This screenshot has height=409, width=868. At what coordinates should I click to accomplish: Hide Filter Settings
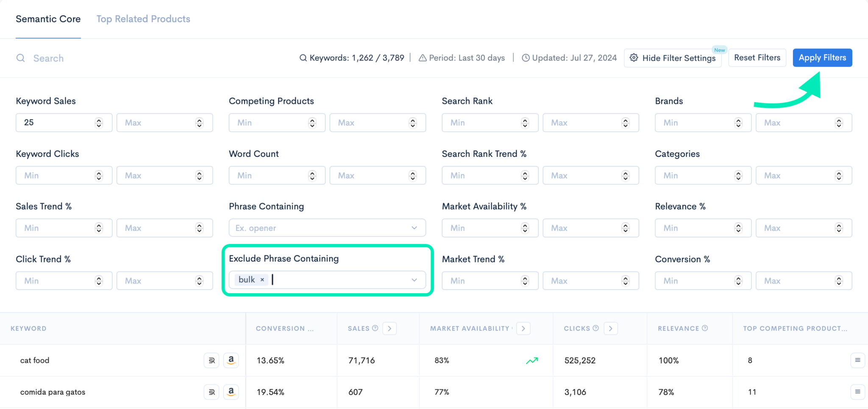(673, 58)
